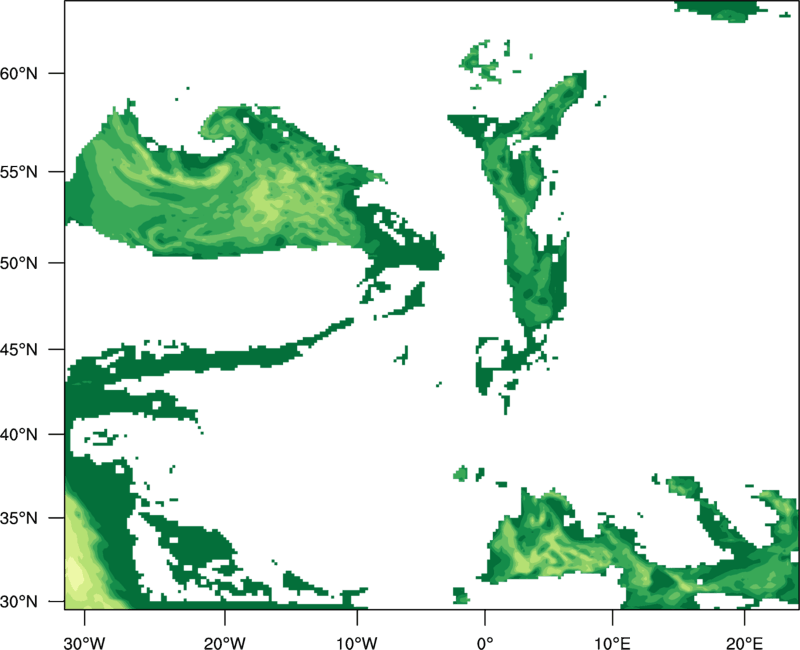Click the 45°N latitude label
800x650 pixels.
[x=18, y=349]
